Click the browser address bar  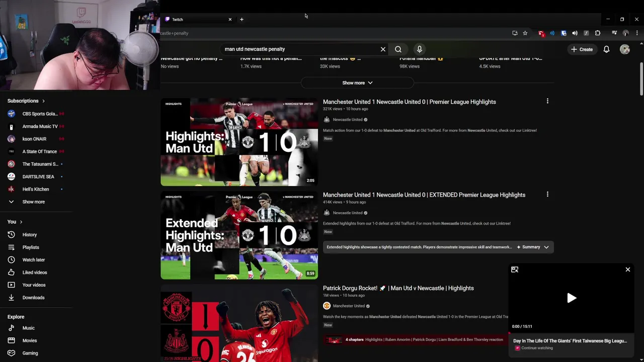coord(332,33)
